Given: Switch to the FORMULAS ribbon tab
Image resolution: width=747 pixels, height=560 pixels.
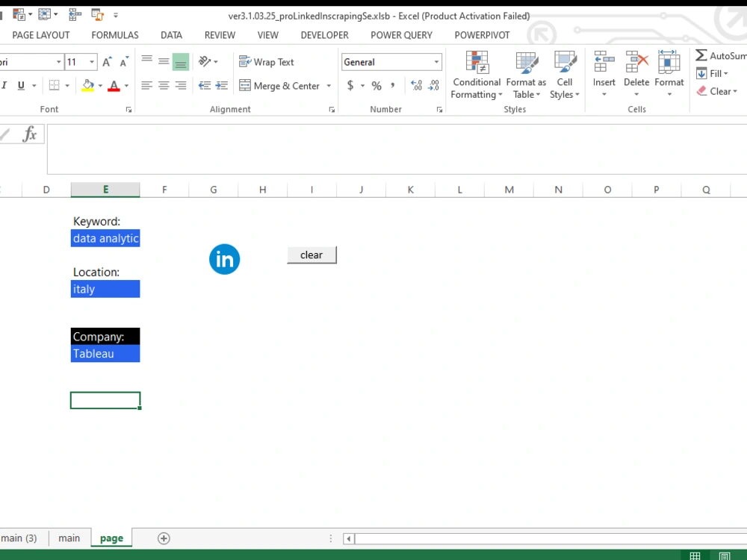Looking at the screenshot, I should (x=114, y=35).
